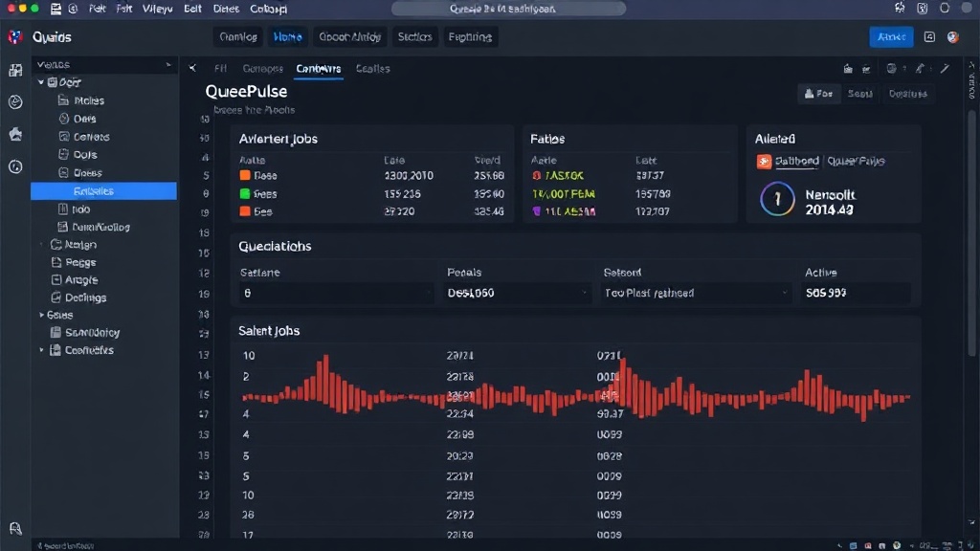Click the pencil edit icon in content toolbar
This screenshot has width=980, height=551.
pos(945,68)
